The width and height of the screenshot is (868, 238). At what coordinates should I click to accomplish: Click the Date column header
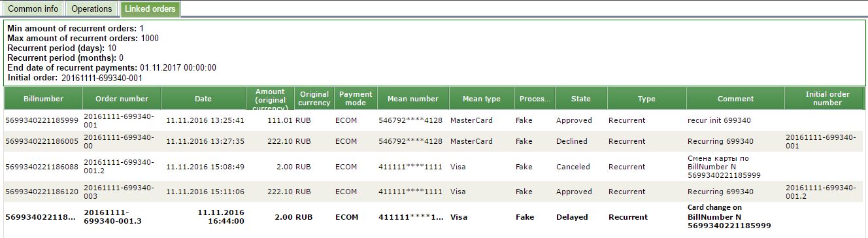(203, 99)
